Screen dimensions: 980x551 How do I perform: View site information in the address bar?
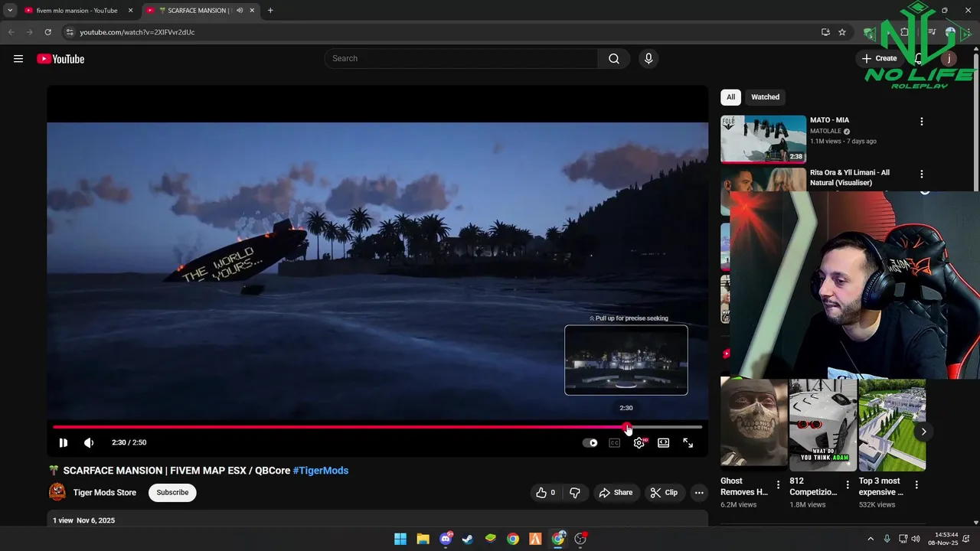70,32
